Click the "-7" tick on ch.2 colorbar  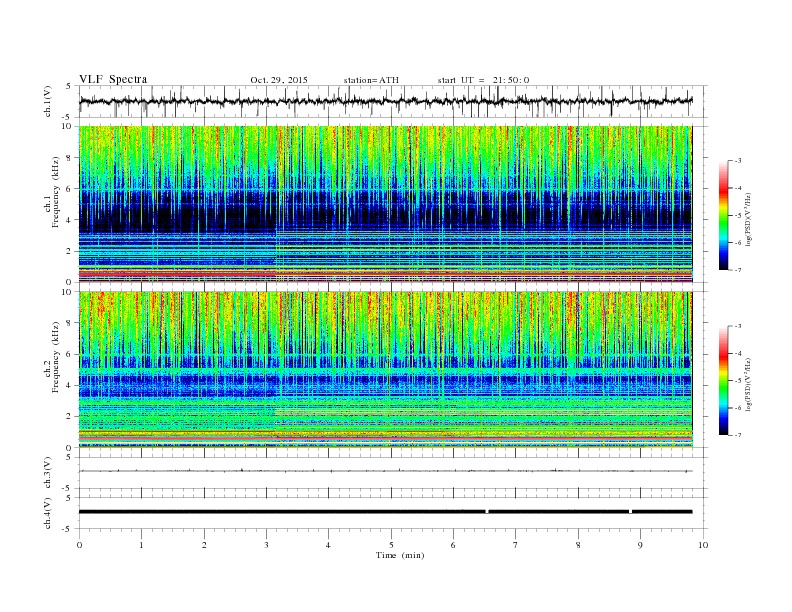pos(738,435)
